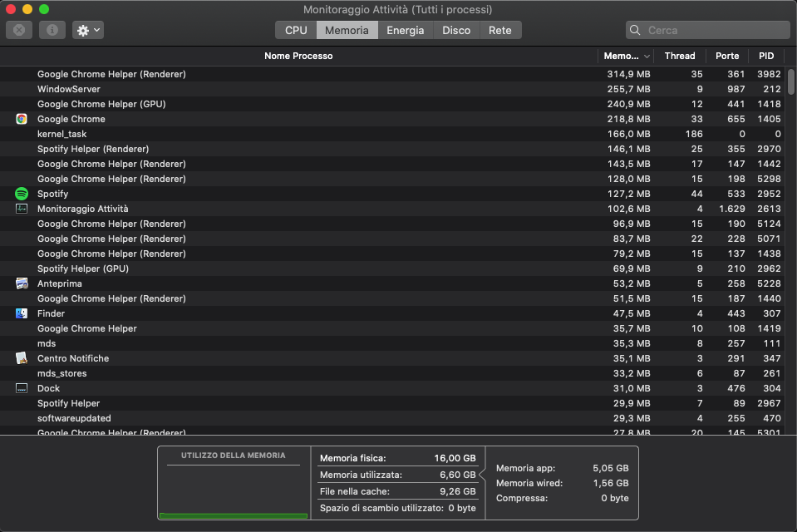Click the Anteprima process name
This screenshot has height=532, width=797.
click(60, 283)
